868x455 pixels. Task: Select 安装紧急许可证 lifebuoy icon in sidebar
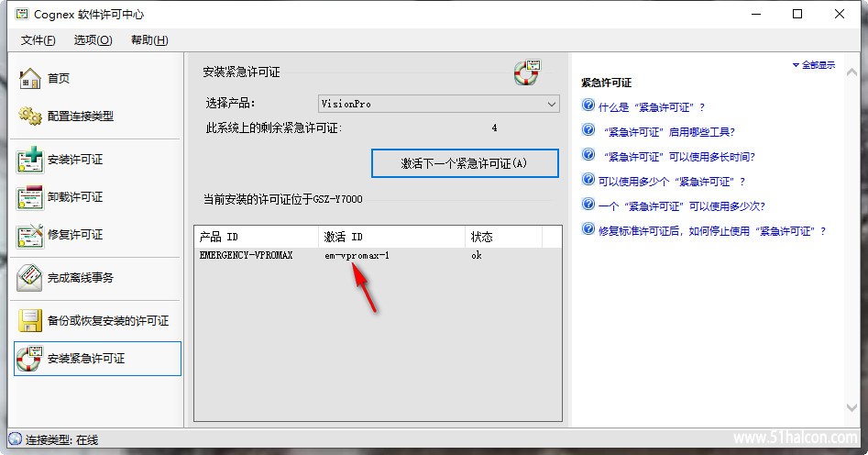click(30, 359)
